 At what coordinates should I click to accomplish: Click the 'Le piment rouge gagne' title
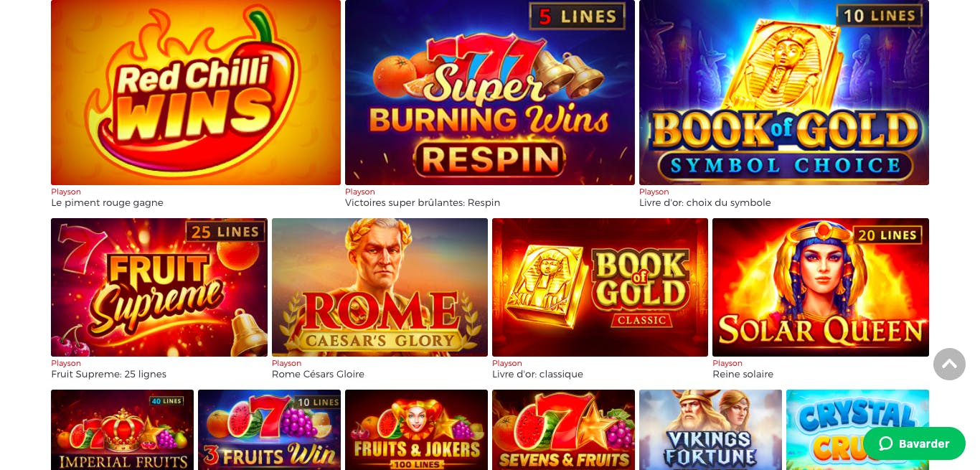point(107,202)
